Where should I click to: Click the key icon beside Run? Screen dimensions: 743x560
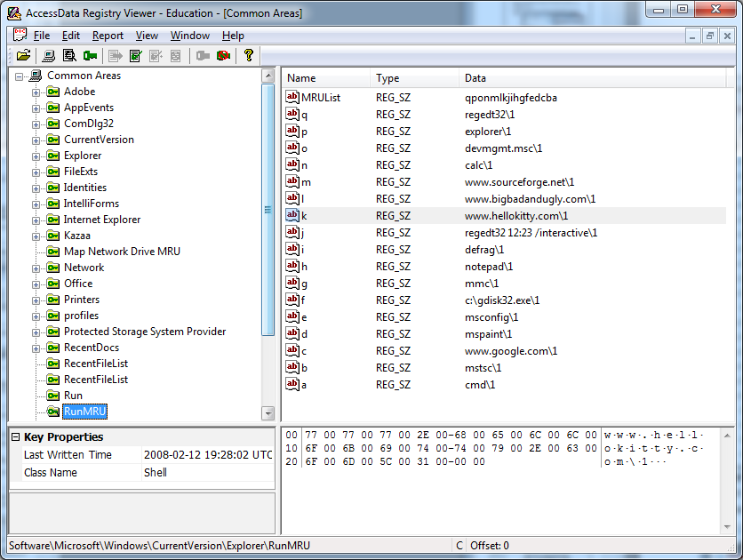point(53,396)
